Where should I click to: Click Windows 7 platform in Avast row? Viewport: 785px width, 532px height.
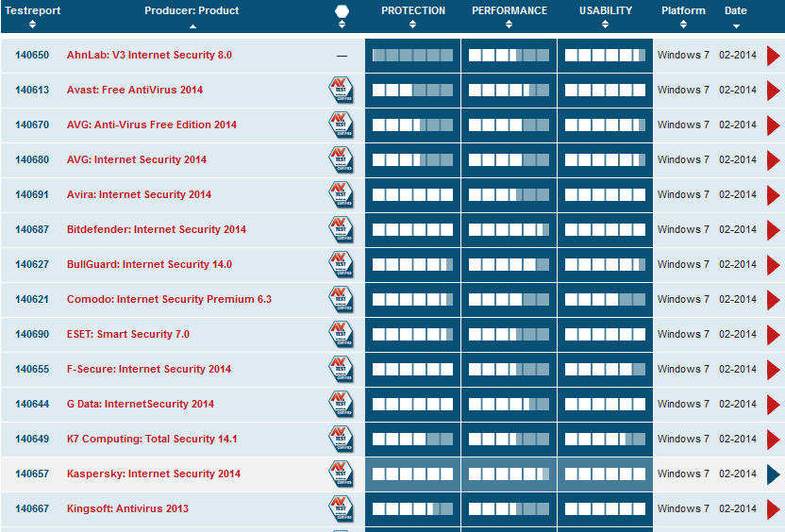[683, 91]
